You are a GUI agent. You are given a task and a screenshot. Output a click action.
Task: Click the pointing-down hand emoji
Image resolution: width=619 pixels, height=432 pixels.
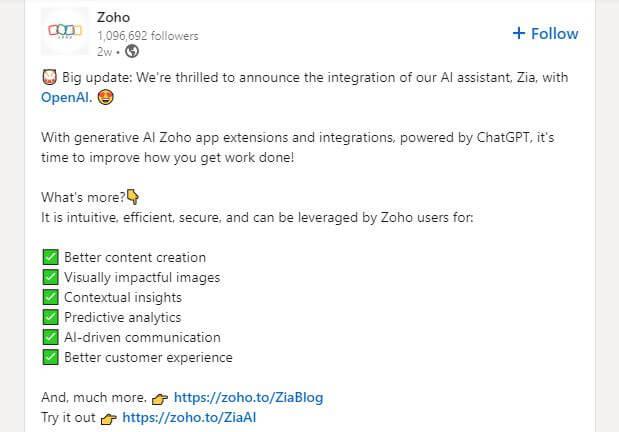tap(132, 196)
